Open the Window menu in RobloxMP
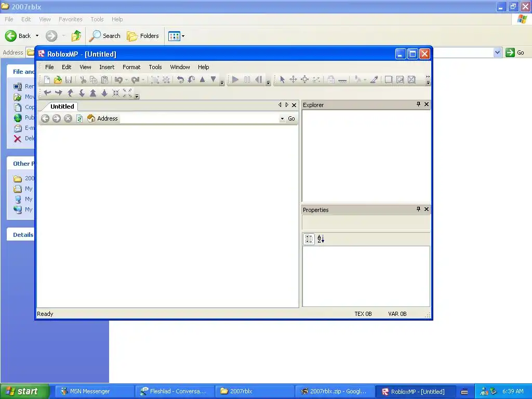The height and width of the screenshot is (399, 532). (180, 67)
